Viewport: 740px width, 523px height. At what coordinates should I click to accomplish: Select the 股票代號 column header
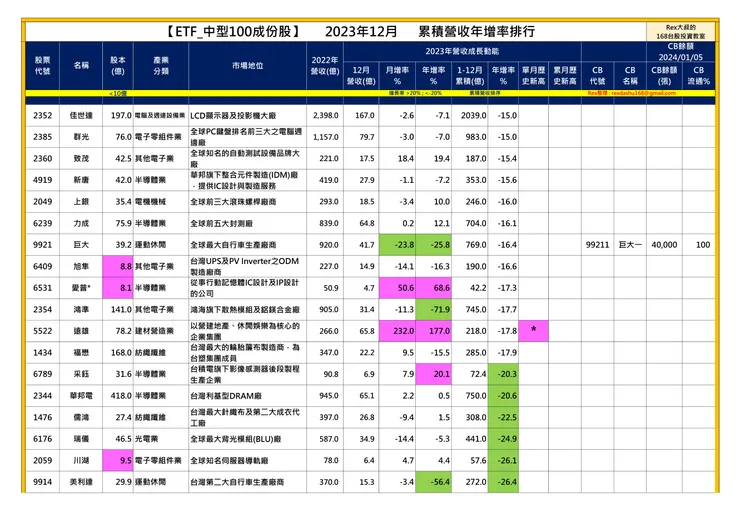[x=42, y=66]
